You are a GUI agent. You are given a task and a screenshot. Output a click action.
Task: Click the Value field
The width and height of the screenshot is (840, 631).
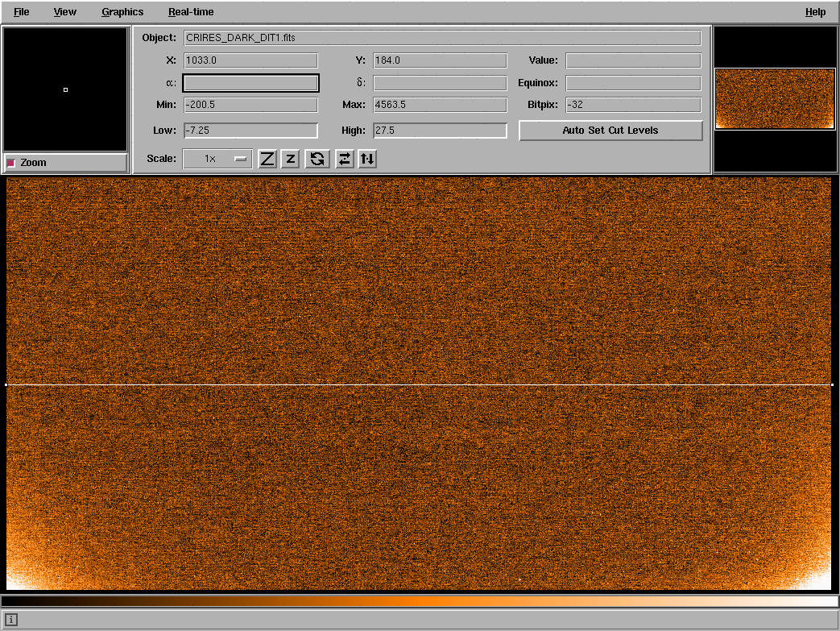(633, 60)
